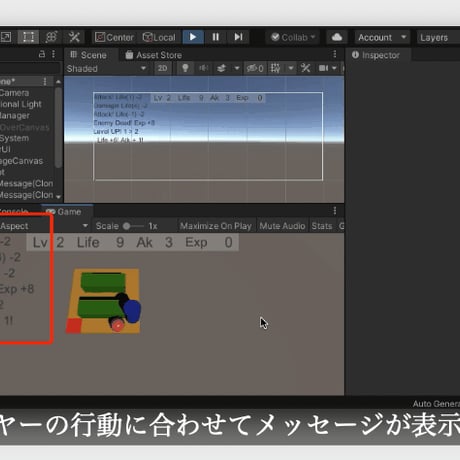Toggle scene effects icon

(221, 68)
